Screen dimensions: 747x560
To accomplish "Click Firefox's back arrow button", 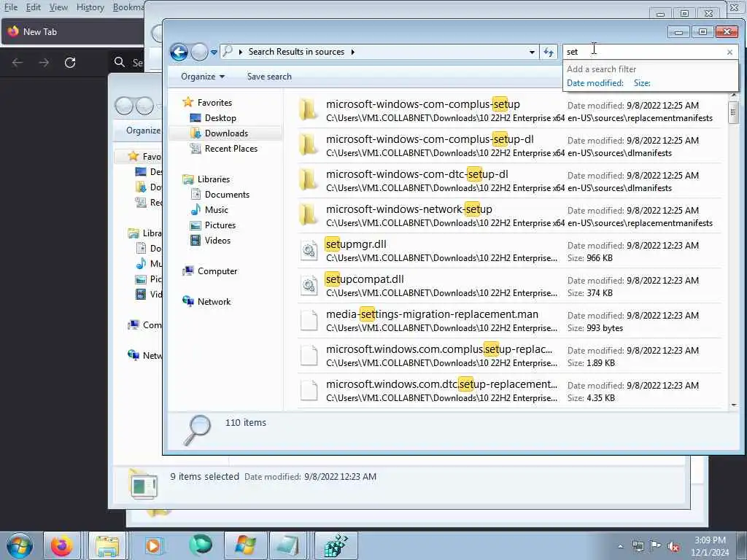I will click(x=18, y=63).
